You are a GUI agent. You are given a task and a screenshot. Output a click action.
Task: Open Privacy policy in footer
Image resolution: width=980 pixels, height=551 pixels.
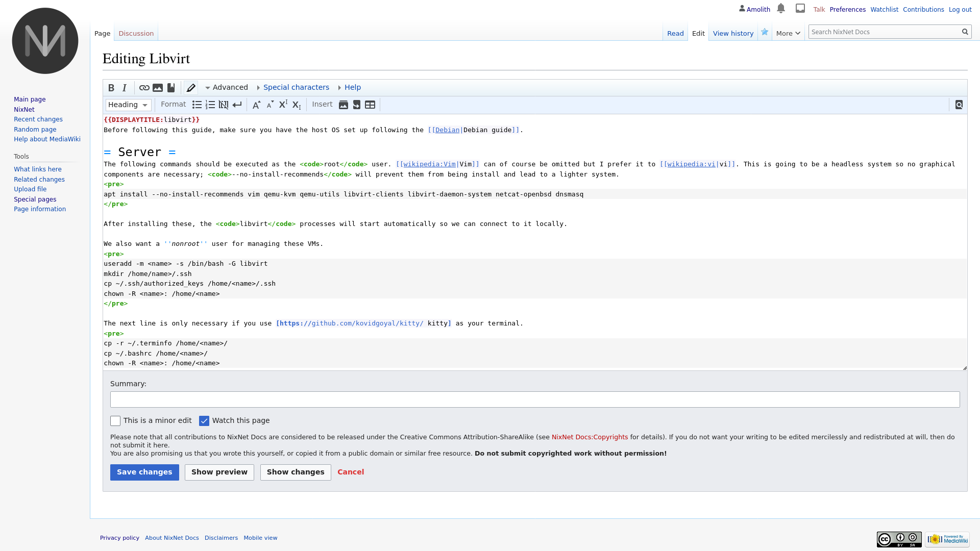coord(119,538)
